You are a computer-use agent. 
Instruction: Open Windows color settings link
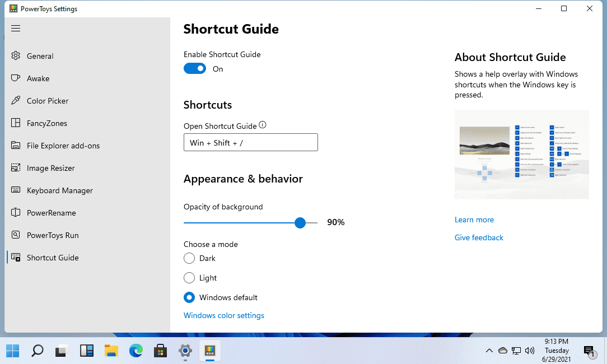[224, 316]
